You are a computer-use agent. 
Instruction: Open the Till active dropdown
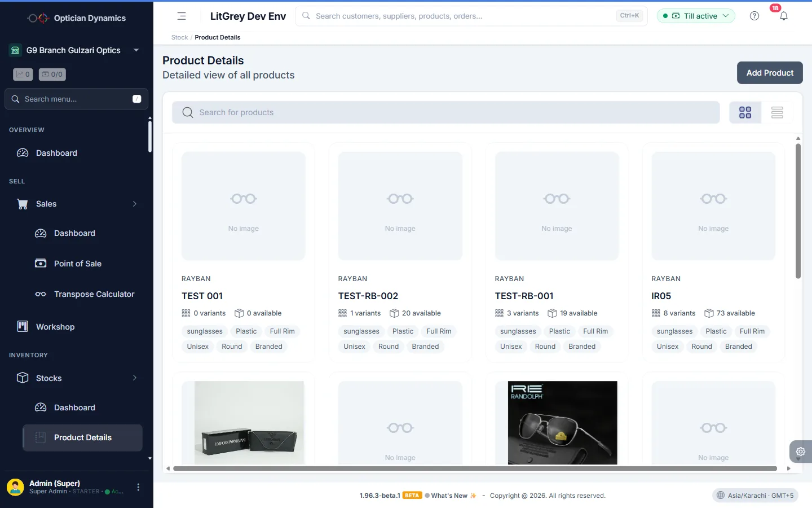696,16
